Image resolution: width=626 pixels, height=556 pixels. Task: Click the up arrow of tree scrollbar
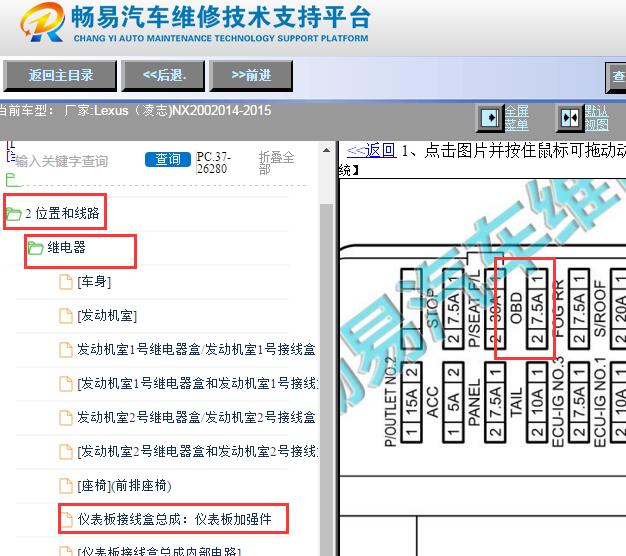[326, 150]
